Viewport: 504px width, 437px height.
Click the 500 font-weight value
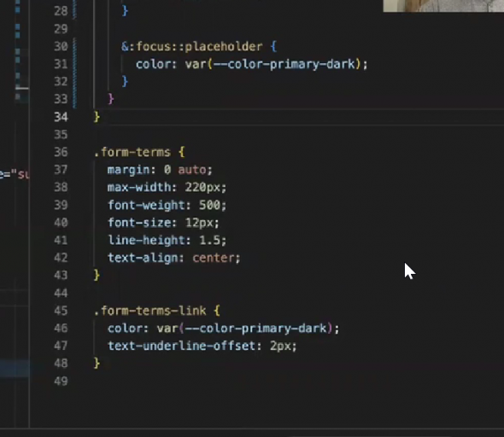tap(209, 205)
